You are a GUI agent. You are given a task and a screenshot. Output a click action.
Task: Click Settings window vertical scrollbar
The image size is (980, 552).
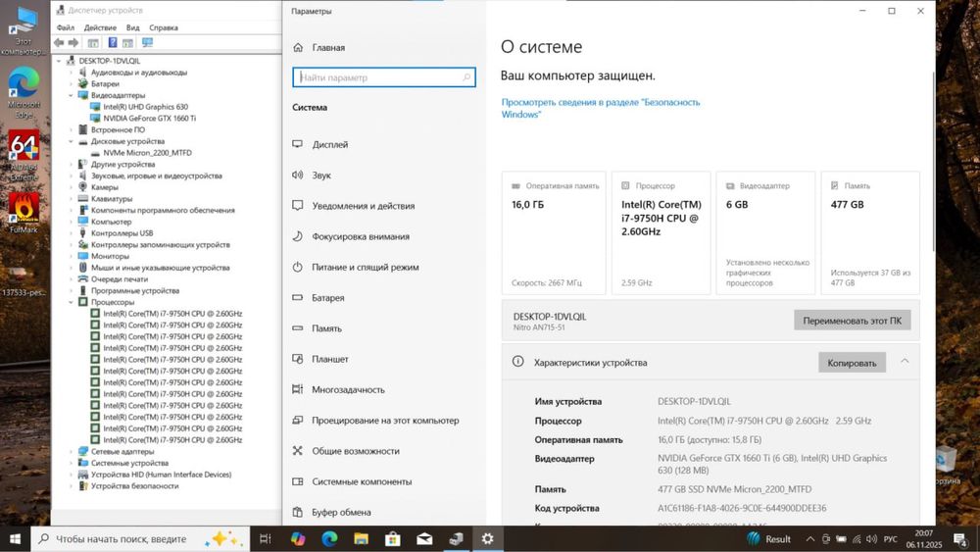(934, 163)
